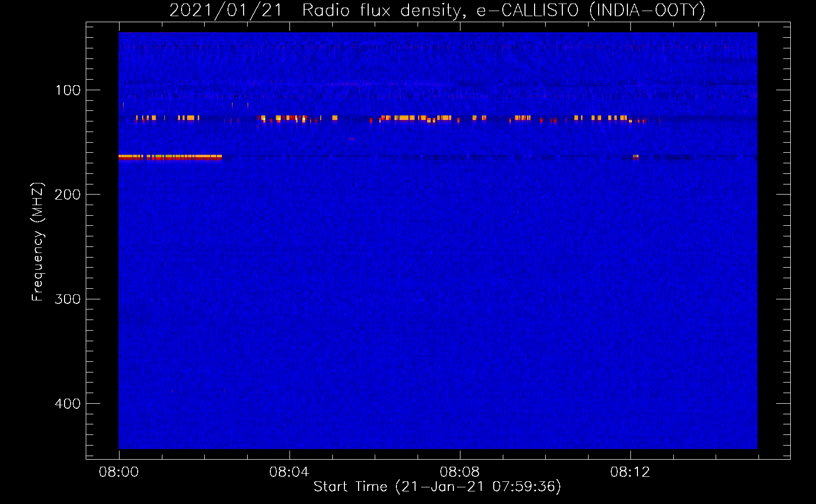Image resolution: width=816 pixels, height=504 pixels.
Task: Select the 300 frequency tick label
Action: (68, 299)
